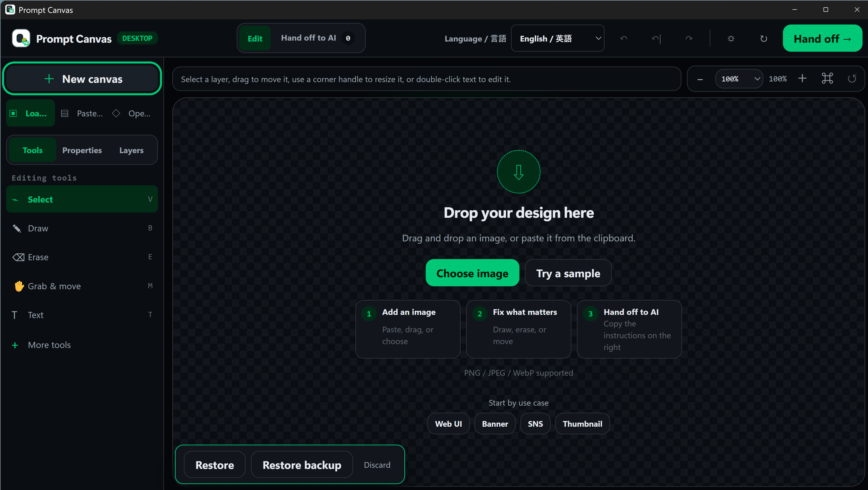
Task: Click the reset view rotate icon
Action: (x=852, y=78)
